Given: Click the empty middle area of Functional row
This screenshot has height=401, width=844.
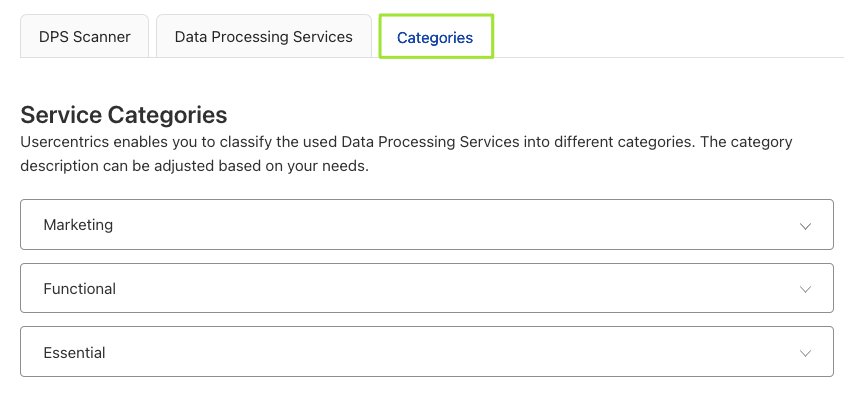Looking at the screenshot, I should pos(450,289).
